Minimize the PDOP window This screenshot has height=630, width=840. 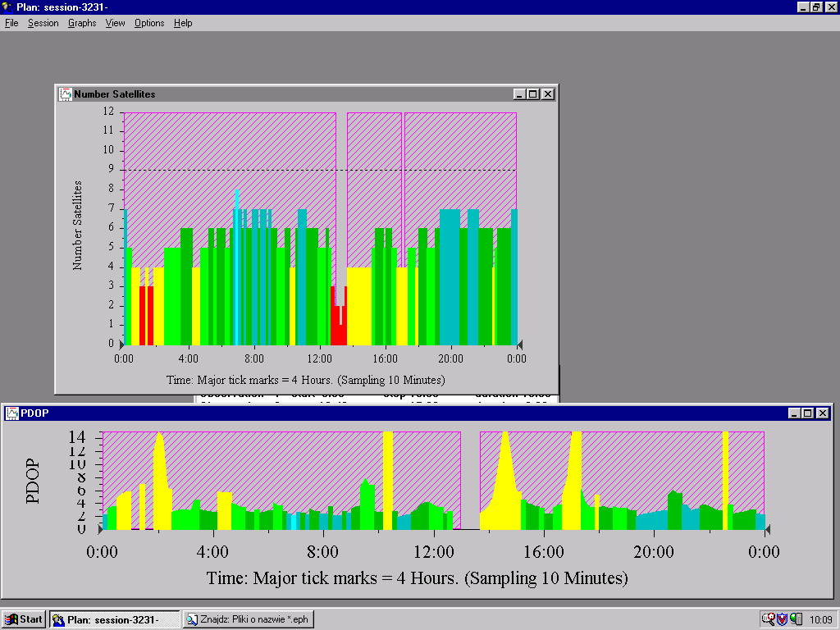[794, 413]
